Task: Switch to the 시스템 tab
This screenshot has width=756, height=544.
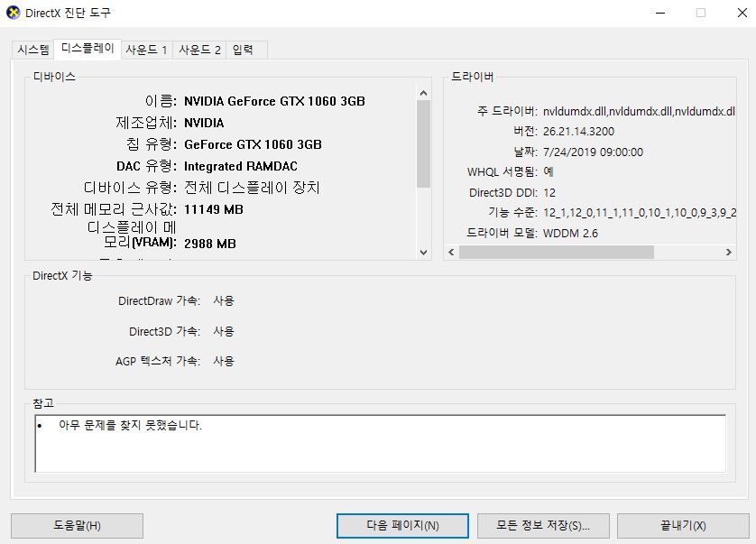Action: 33,50
